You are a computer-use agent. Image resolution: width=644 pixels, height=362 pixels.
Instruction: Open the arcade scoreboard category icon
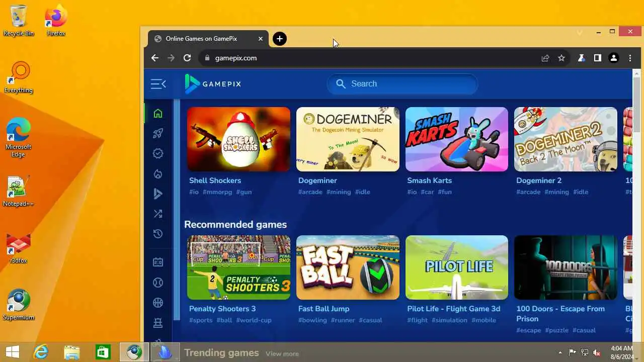click(x=158, y=262)
